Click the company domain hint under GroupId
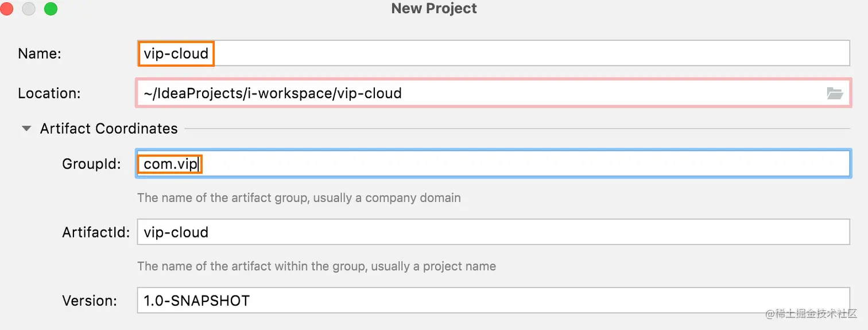868x330 pixels. [299, 198]
